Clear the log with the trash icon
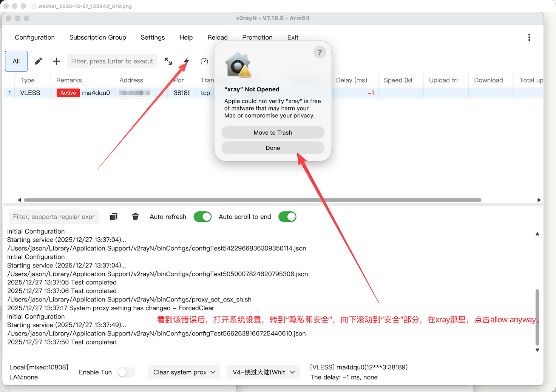This screenshot has width=556, height=392. click(135, 217)
